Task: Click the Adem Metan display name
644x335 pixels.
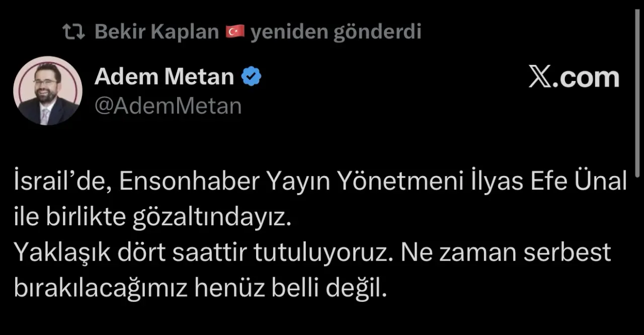Action: (165, 77)
